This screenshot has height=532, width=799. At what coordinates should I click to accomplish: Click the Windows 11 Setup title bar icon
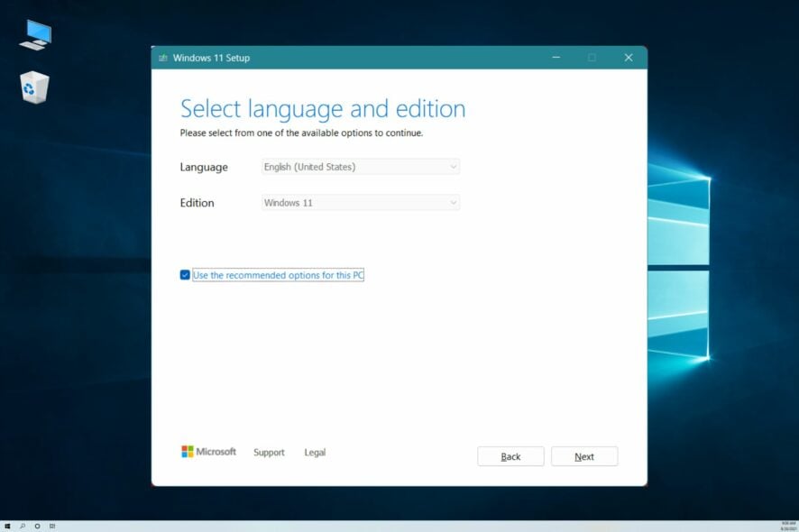click(163, 58)
